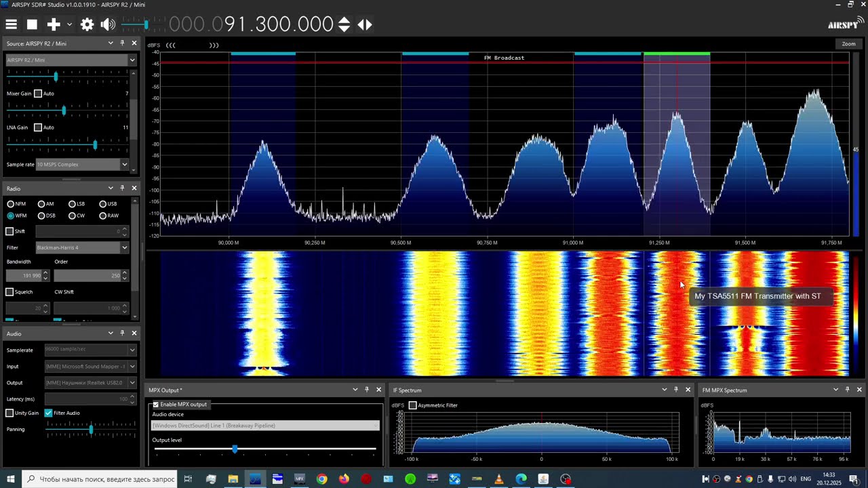Toggle the Asymmetric Filter checkbox
Screen dimensions: 868x488
tap(412, 405)
